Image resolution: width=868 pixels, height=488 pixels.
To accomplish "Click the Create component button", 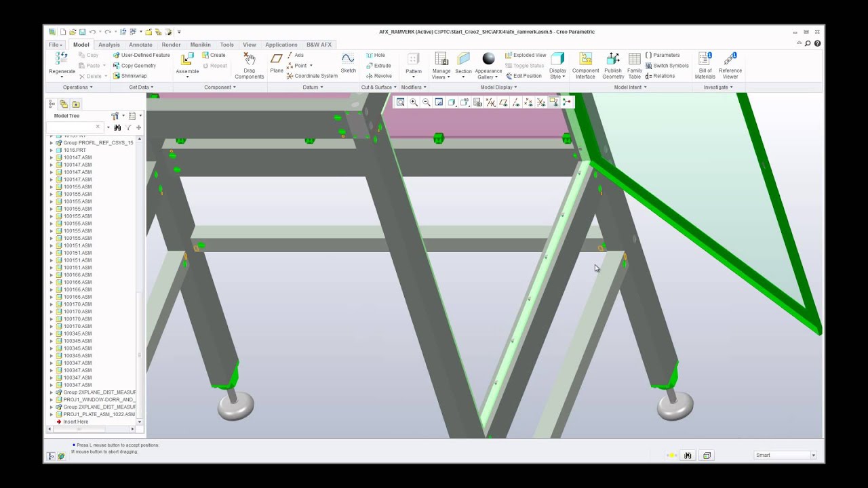I will pyautogui.click(x=214, y=55).
